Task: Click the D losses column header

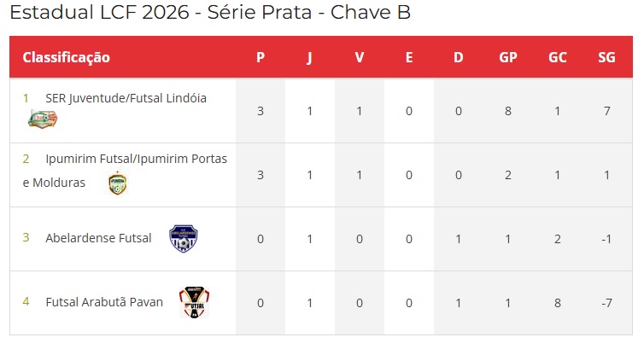Action: [x=459, y=57]
